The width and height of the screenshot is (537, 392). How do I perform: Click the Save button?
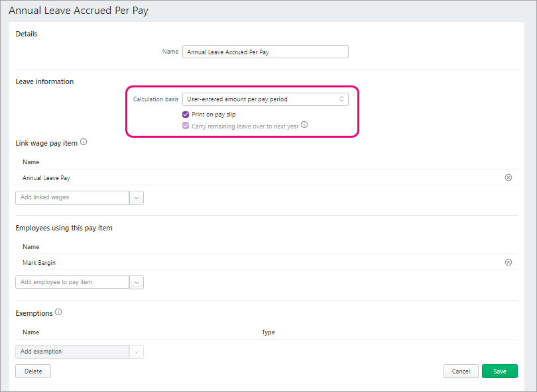(x=499, y=371)
